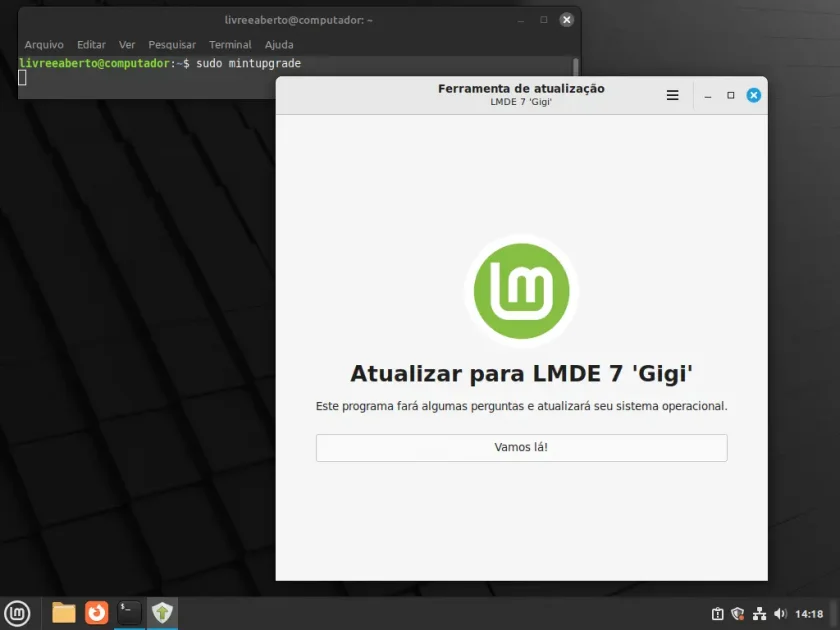Maximize the terminal window
The image size is (840, 630).
click(543, 20)
